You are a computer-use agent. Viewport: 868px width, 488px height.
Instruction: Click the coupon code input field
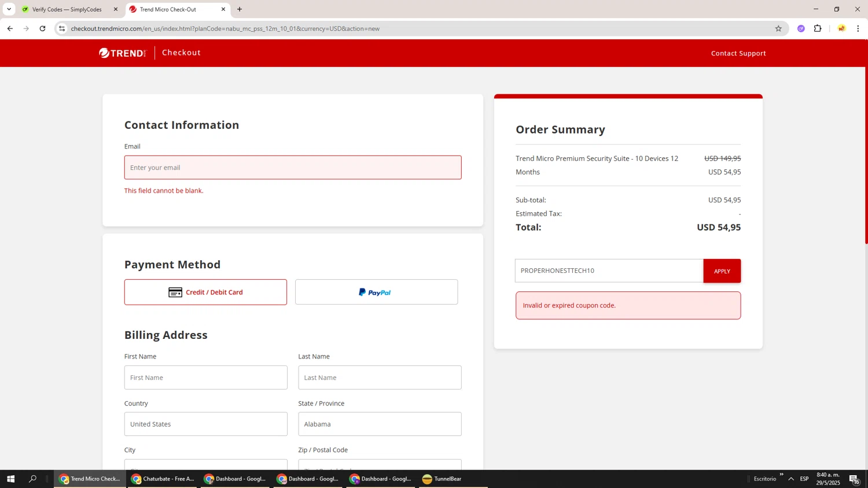click(x=609, y=271)
